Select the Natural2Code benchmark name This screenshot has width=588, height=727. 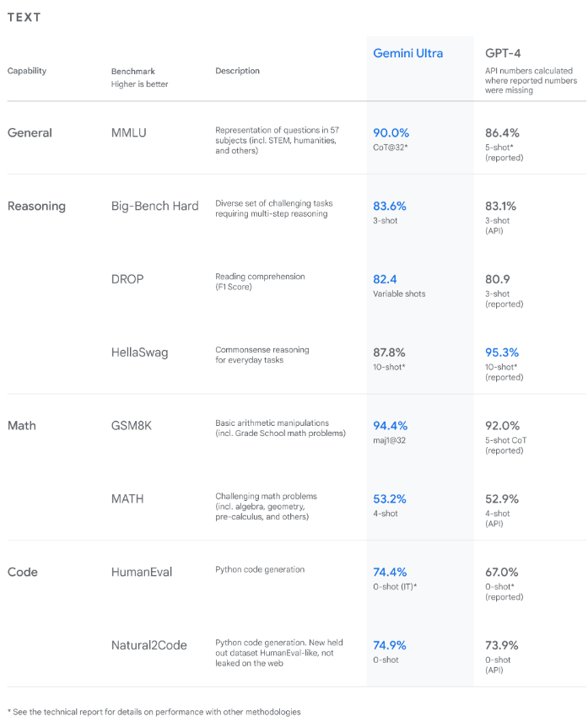[x=149, y=645]
